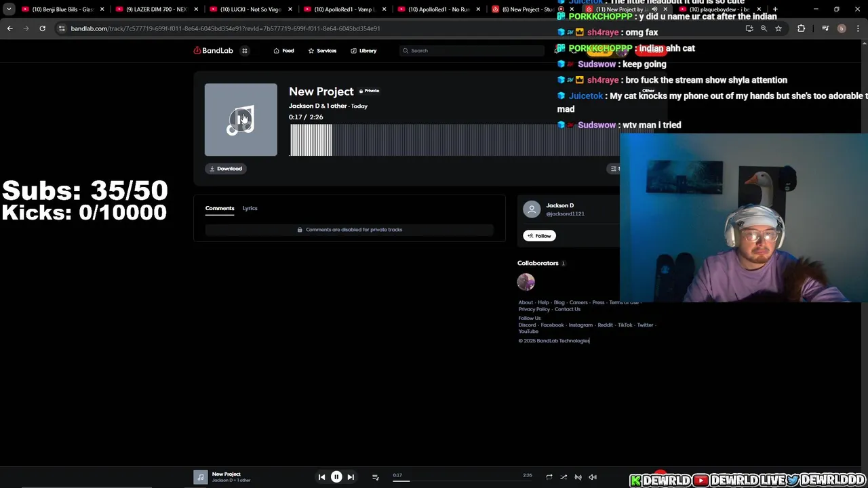Open a new browser tab
The height and width of the screenshot is (488, 868).
[775, 9]
